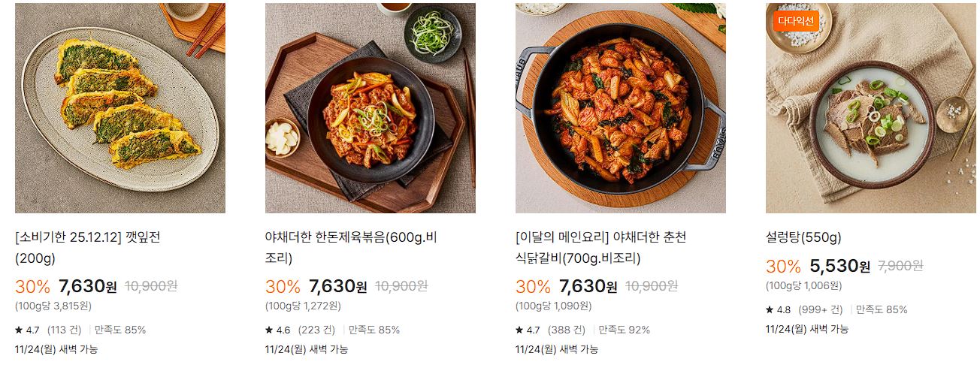The width and height of the screenshot is (980, 374).
Task: Open the [이달의 메인요리] 야채더한 춘천식닭갈비 title
Action: (600, 248)
